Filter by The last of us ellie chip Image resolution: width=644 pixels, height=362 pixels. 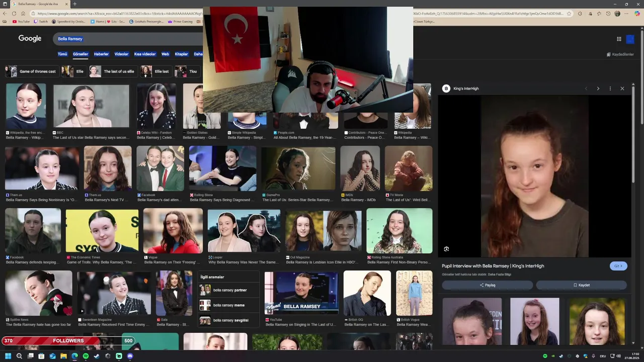click(x=113, y=71)
